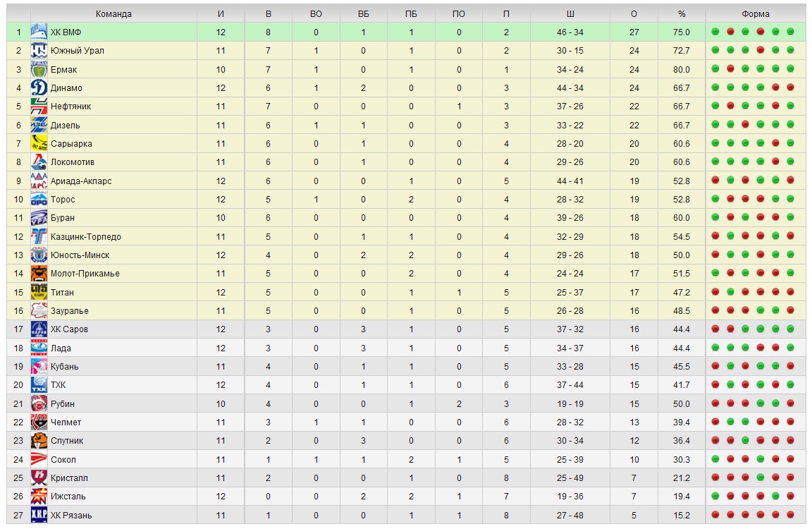Open the Ермак team link
The width and height of the screenshot is (812, 529).
pos(64,70)
